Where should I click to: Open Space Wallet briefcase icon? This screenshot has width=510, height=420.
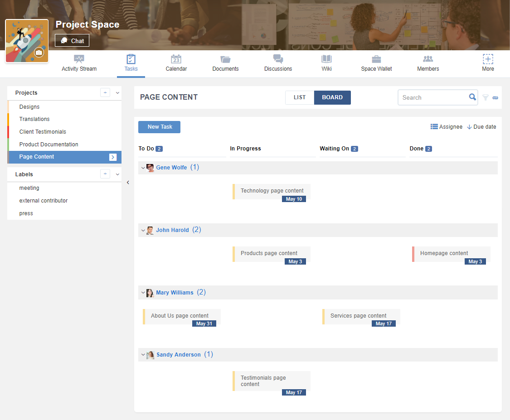click(376, 59)
